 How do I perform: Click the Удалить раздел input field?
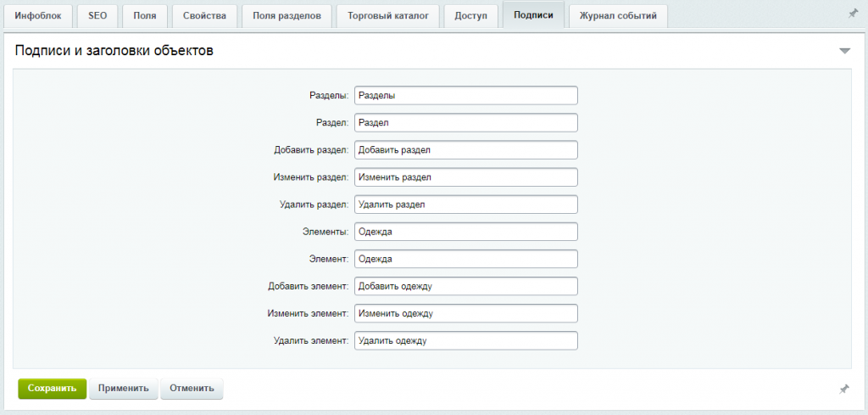[x=466, y=205]
